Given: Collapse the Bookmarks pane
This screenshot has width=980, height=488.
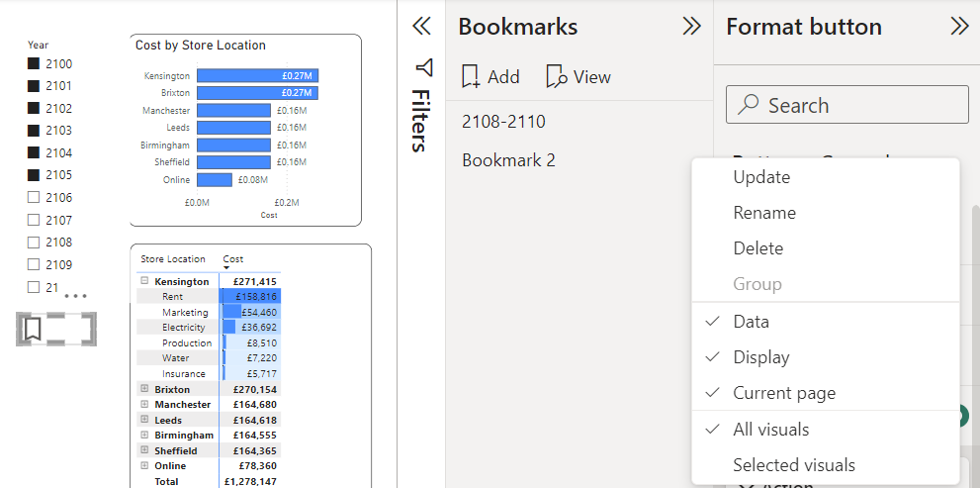Looking at the screenshot, I should coord(691,27).
